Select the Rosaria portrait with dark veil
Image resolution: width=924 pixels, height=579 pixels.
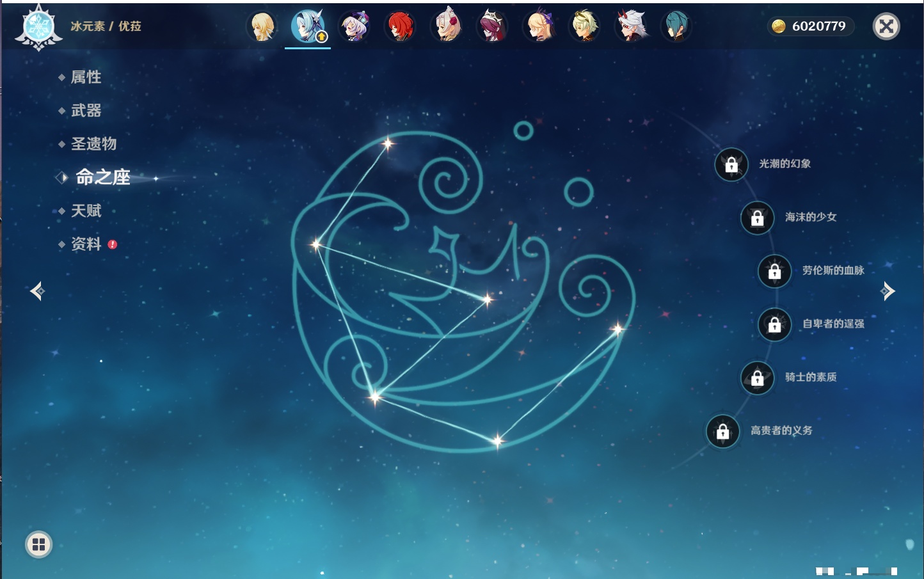(x=493, y=27)
